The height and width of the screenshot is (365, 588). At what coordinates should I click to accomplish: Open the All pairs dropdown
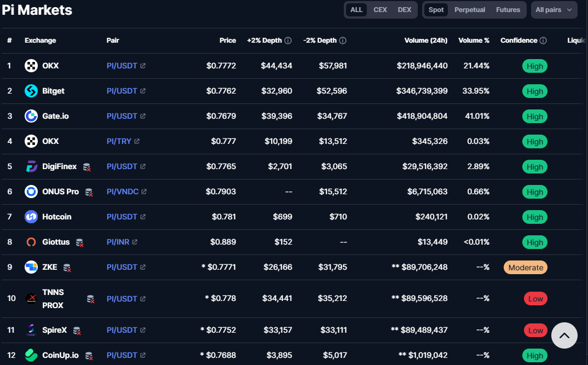point(554,10)
